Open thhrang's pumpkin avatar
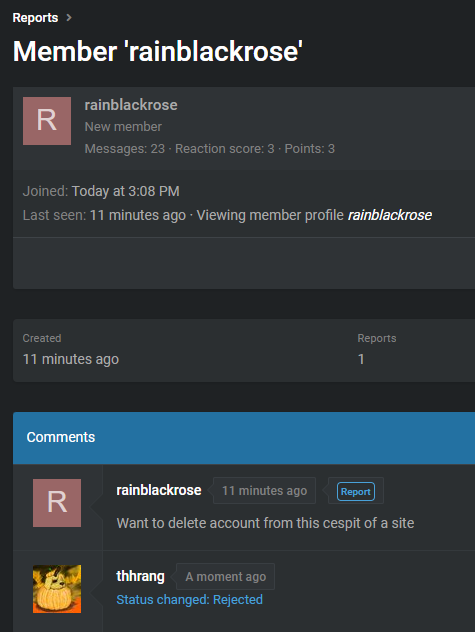 click(57, 589)
